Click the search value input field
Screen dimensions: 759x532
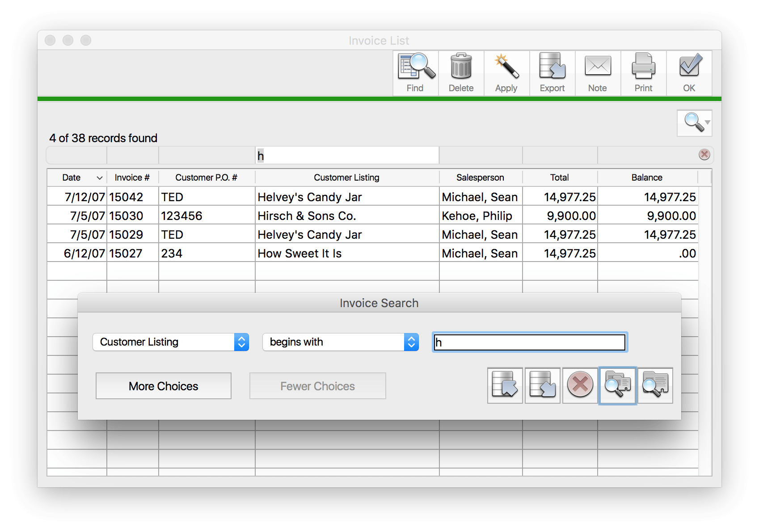[x=530, y=342]
